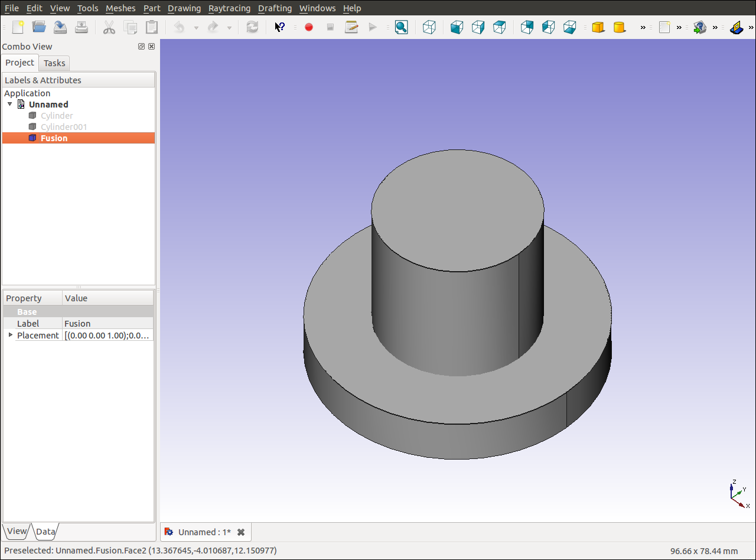Viewport: 756px width, 560px height.
Task: Select the Fusion tree item
Action: pyautogui.click(x=79, y=138)
